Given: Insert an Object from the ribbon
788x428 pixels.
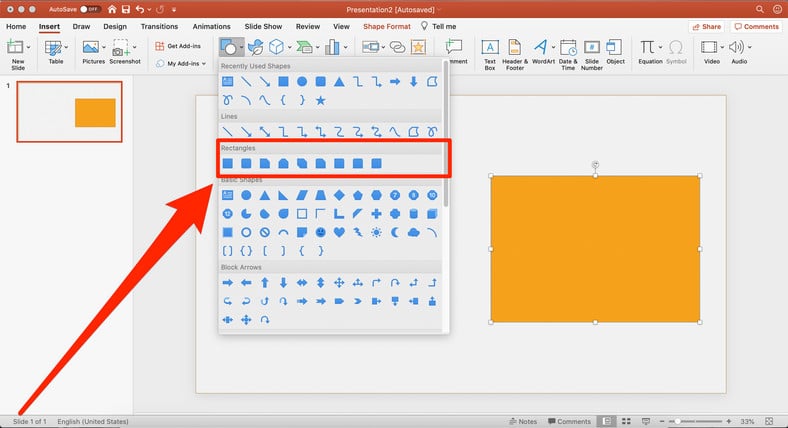Looking at the screenshot, I should 615,52.
